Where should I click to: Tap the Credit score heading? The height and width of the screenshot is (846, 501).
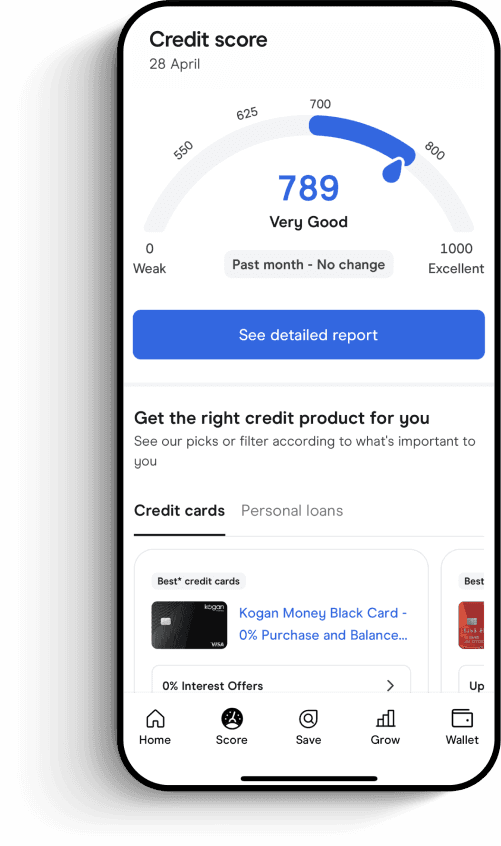tap(208, 39)
